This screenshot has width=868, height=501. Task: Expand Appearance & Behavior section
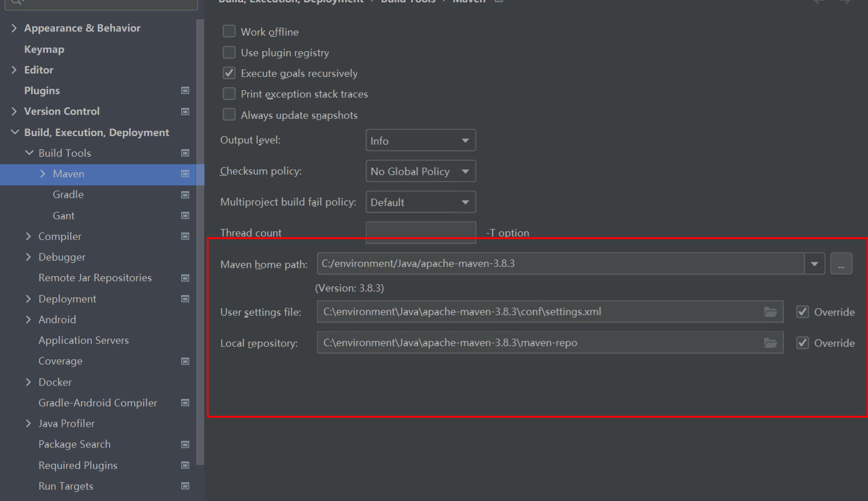(x=14, y=28)
